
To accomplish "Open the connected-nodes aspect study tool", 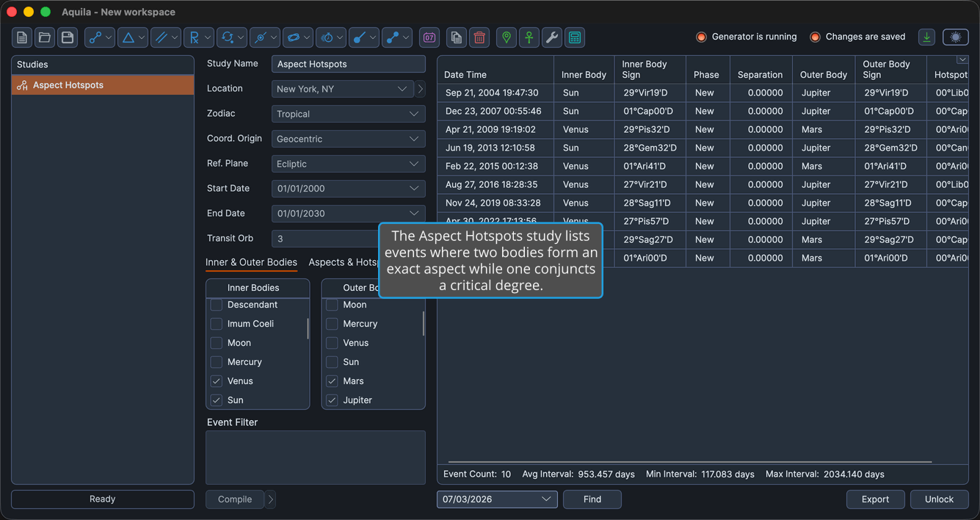I will pyautogui.click(x=100, y=37).
